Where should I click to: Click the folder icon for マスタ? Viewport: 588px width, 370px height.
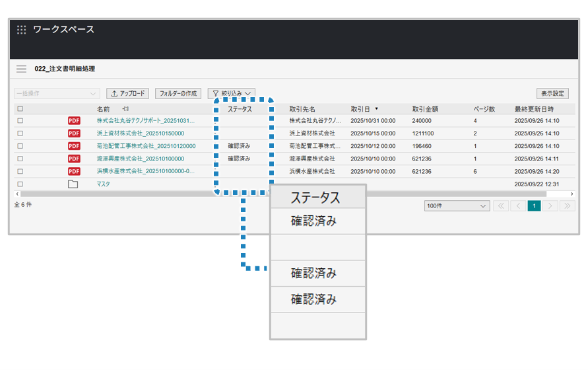tap(73, 184)
